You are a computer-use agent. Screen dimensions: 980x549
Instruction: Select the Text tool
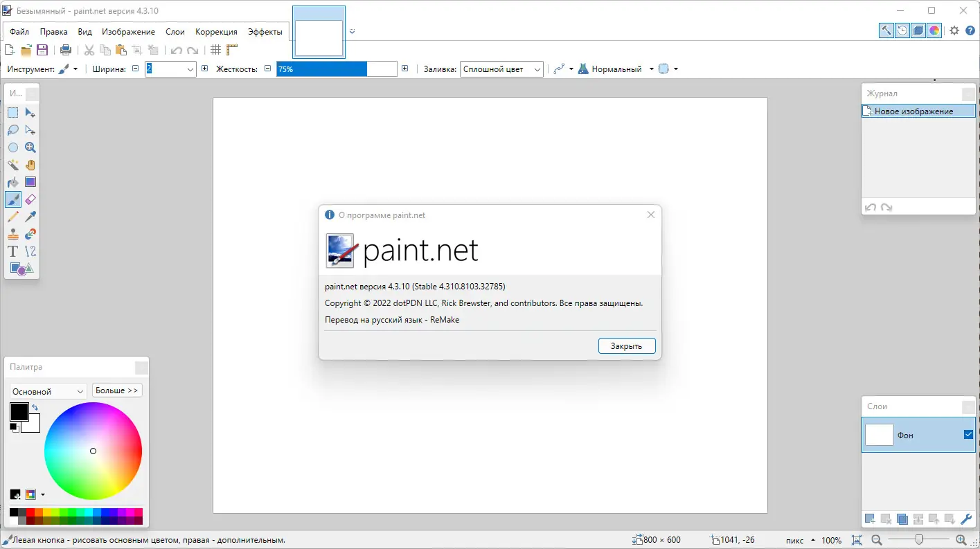pyautogui.click(x=13, y=251)
